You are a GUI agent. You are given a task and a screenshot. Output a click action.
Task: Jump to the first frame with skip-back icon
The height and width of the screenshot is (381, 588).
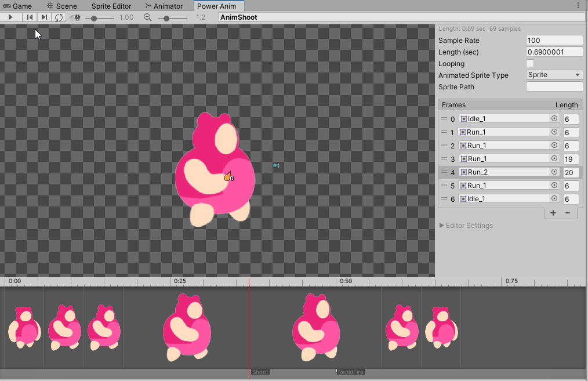click(30, 17)
